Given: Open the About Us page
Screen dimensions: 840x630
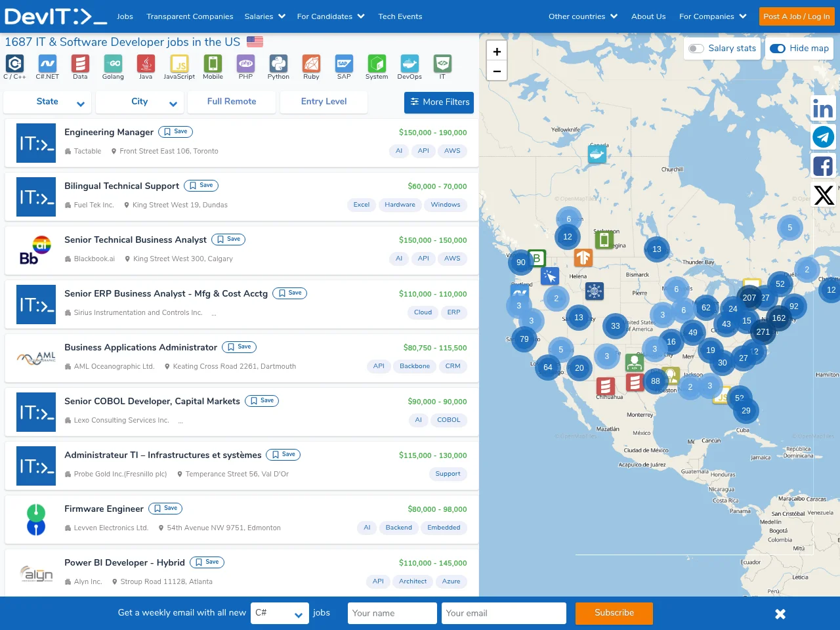Looking at the screenshot, I should (648, 16).
